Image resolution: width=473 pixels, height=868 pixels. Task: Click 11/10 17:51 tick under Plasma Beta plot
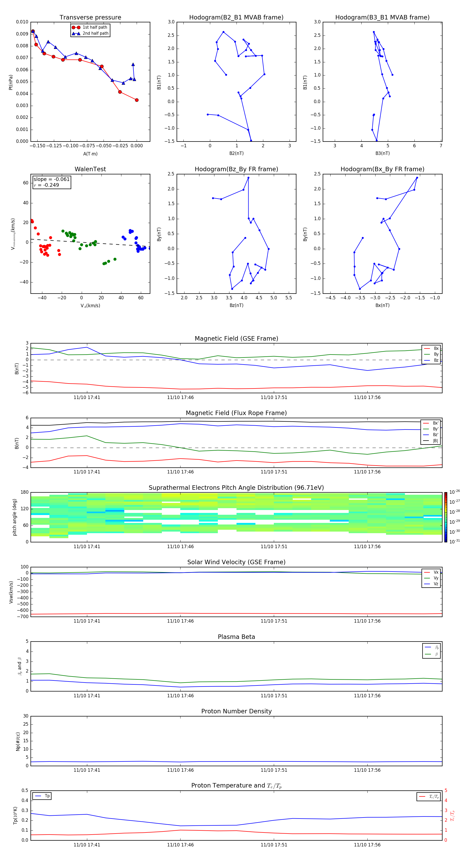(x=274, y=696)
